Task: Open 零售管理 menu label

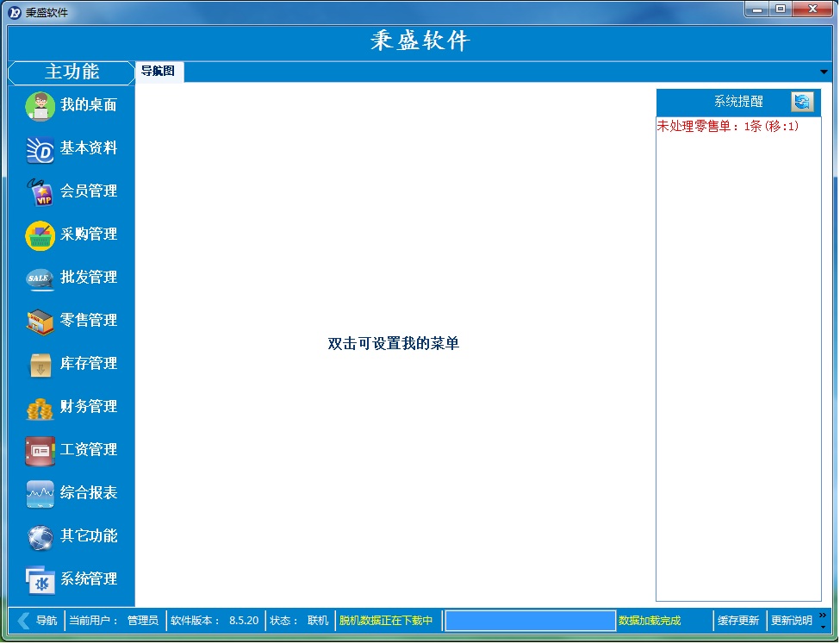Action: [x=89, y=320]
